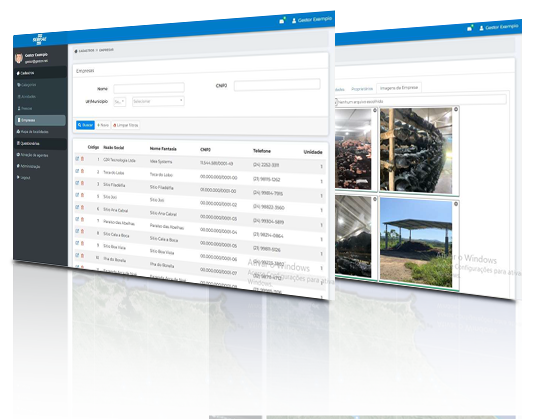Click the Nome Fantasia column header

[x=163, y=149]
